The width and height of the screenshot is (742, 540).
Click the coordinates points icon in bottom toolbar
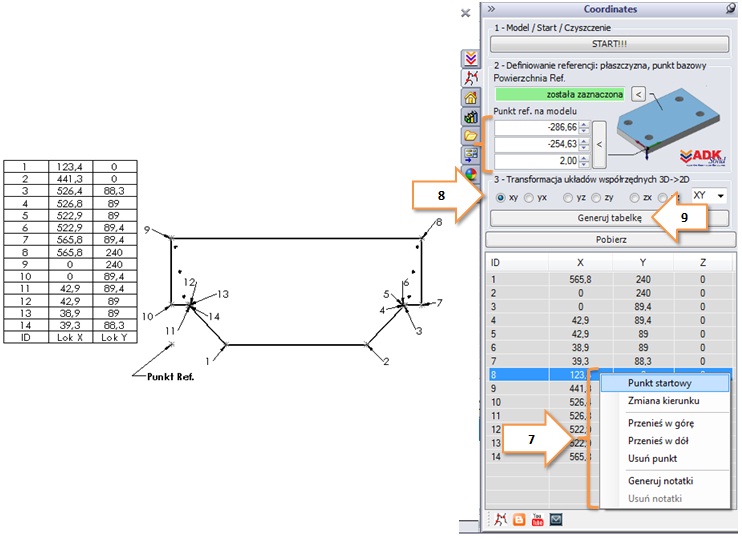500,520
